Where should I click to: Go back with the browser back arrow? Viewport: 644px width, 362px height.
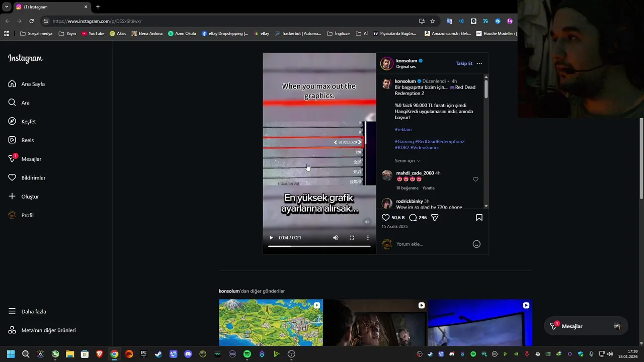pos(7,21)
